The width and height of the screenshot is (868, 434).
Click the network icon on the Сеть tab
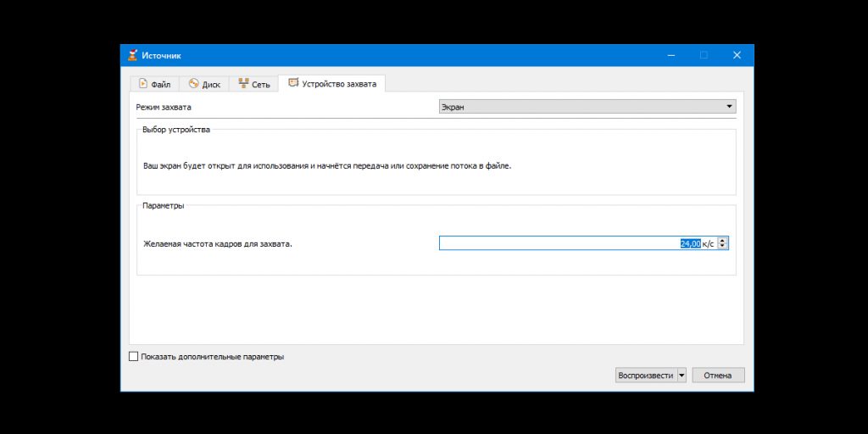pyautogui.click(x=243, y=84)
